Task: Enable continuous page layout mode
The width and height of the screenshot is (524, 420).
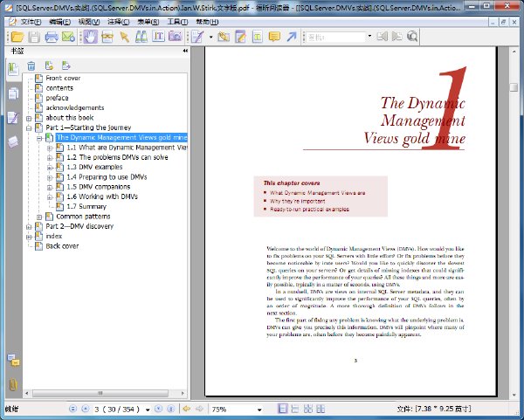Action: (x=295, y=409)
